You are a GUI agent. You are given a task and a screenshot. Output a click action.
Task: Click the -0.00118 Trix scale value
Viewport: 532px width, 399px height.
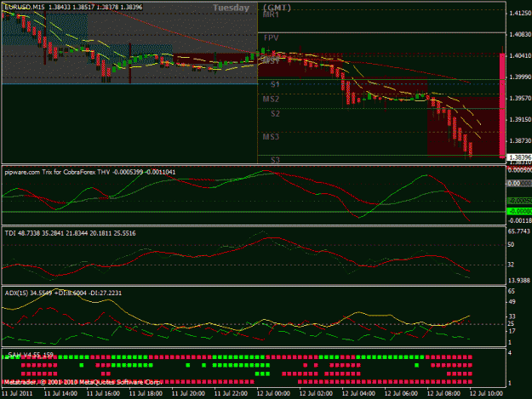(x=519, y=220)
